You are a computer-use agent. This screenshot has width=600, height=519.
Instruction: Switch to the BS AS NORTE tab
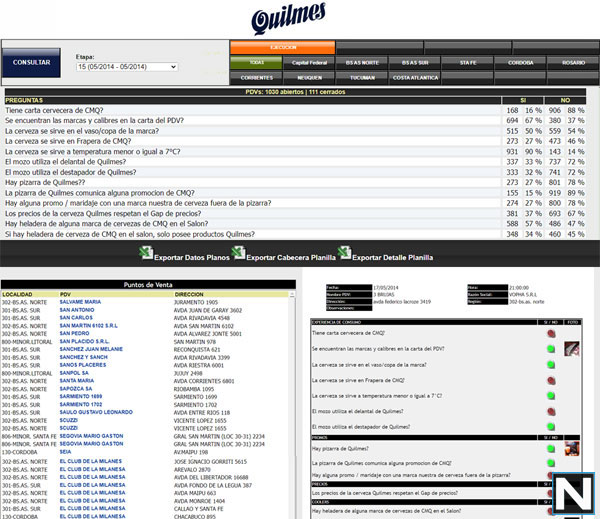coord(362,63)
